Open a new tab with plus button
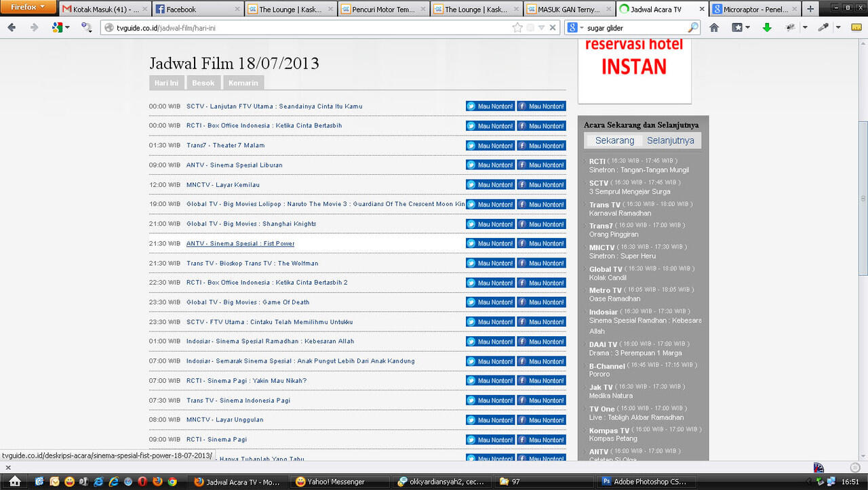 coord(810,9)
